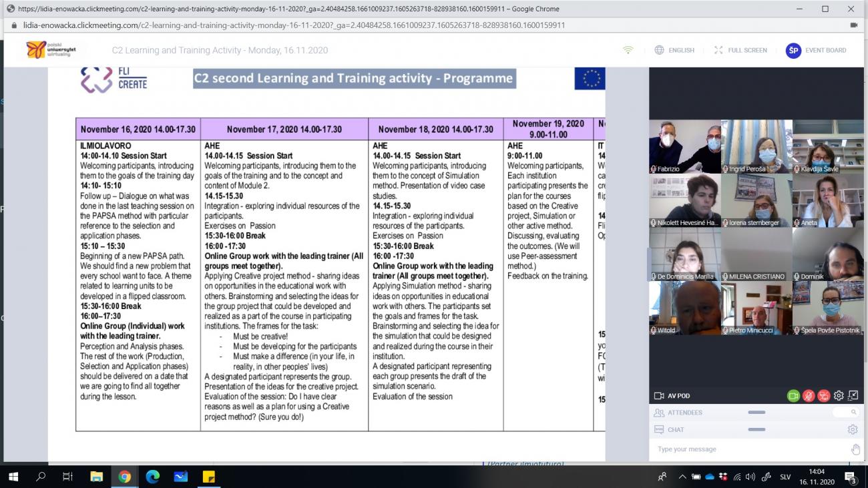This screenshot has width=868, height=488.
Task: Click the battery icon in the tray
Action: pyautogui.click(x=696, y=477)
